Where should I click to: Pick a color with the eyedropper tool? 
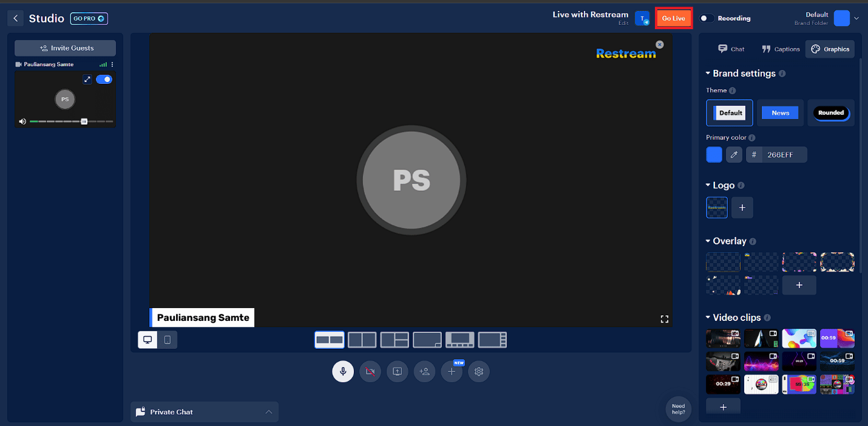[734, 155]
